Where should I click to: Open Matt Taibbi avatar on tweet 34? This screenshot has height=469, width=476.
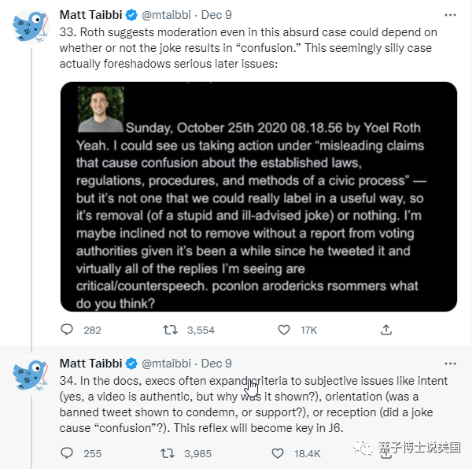(x=31, y=375)
